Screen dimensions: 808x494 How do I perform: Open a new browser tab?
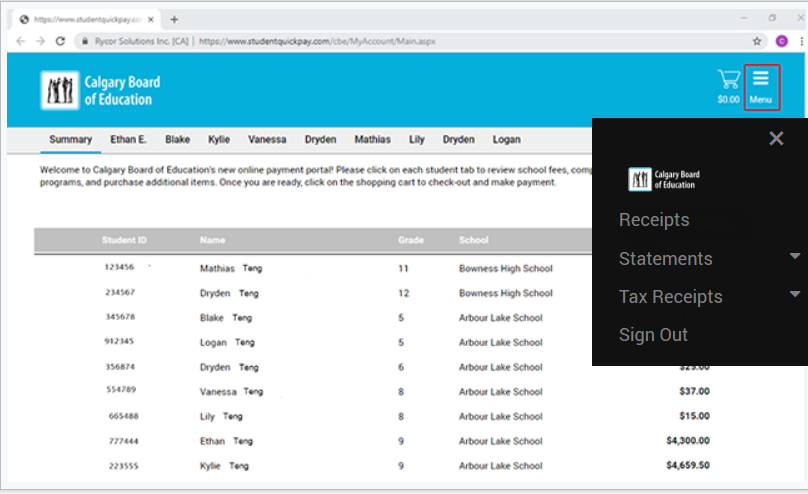pos(174,19)
